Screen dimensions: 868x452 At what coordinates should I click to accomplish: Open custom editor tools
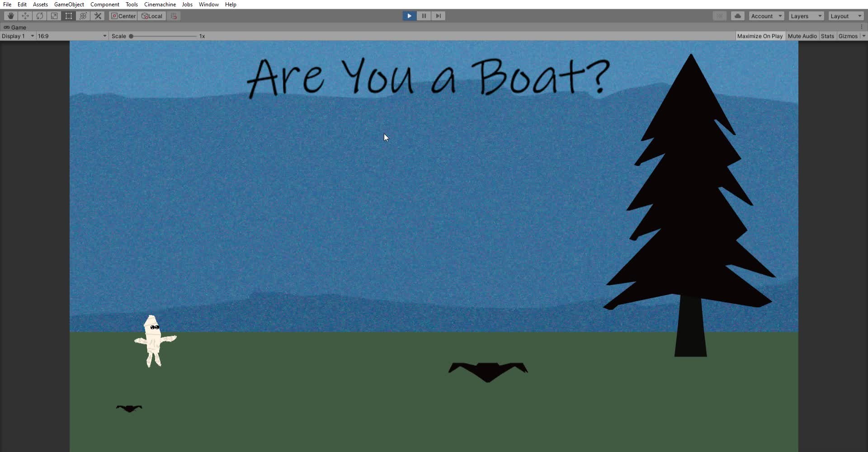(x=98, y=16)
